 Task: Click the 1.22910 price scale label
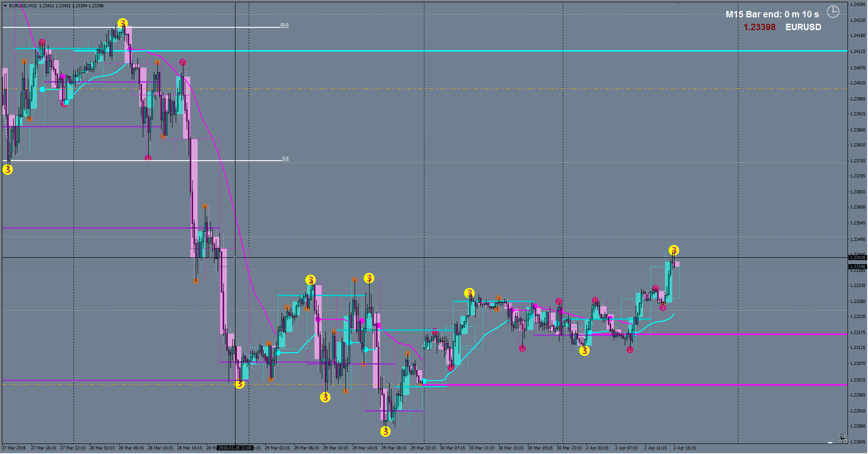coord(858,411)
